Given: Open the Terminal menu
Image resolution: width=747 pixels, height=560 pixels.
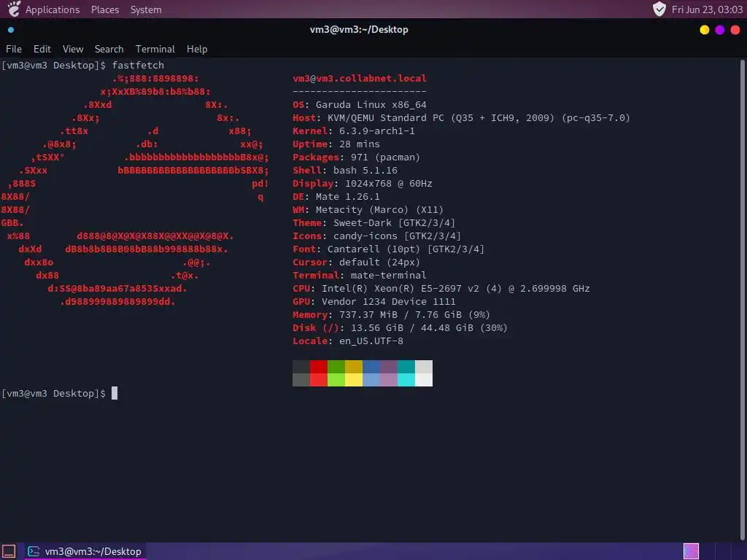Looking at the screenshot, I should (155, 49).
